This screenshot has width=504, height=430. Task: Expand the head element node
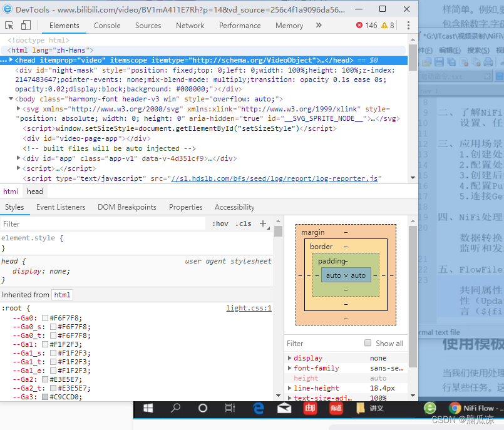click(x=11, y=60)
